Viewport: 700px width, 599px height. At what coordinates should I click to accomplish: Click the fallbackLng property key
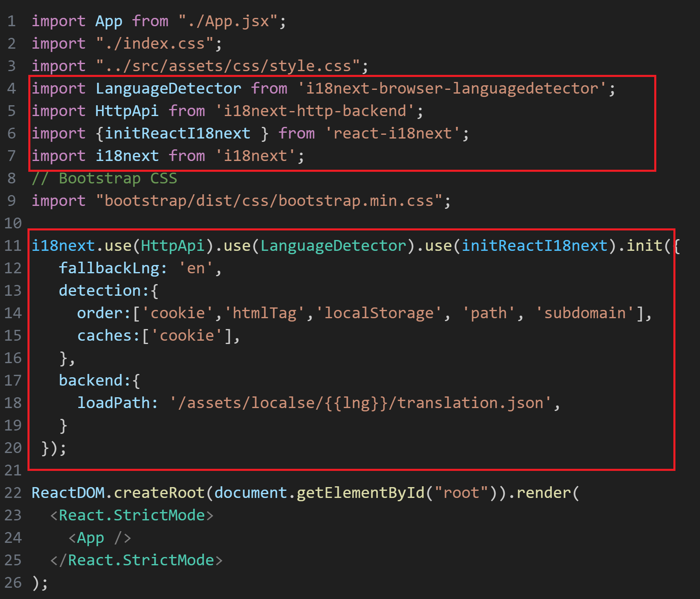[109, 268]
